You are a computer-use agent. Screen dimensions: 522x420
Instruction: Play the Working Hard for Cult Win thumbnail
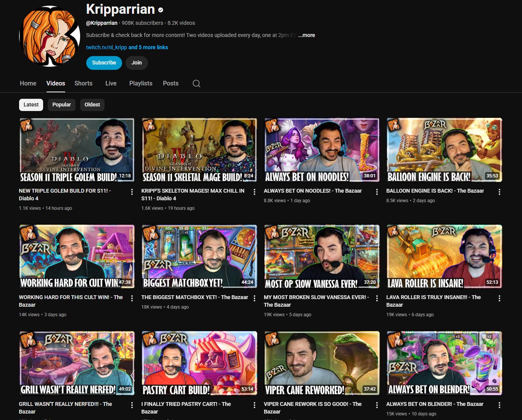(x=77, y=257)
